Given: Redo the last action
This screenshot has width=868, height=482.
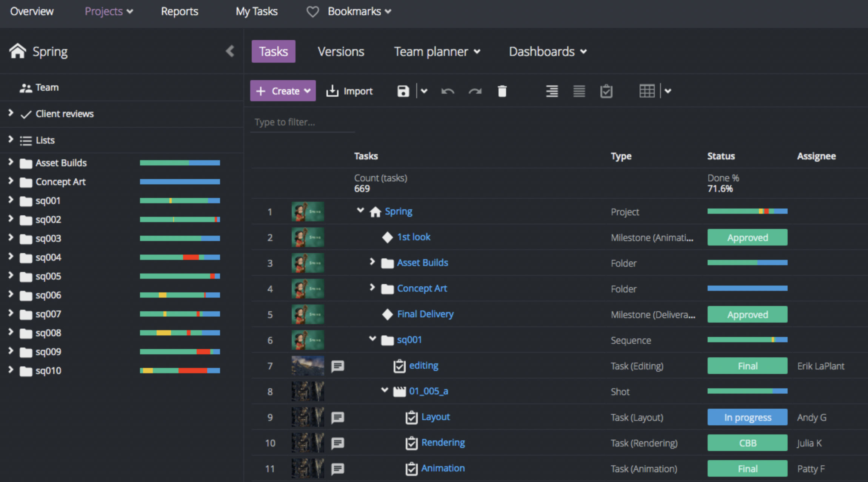Looking at the screenshot, I should tap(475, 91).
